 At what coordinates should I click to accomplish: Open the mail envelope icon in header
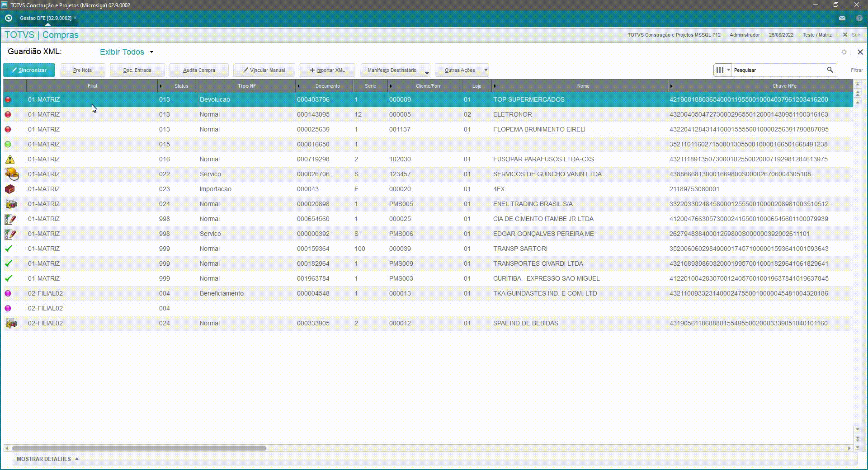(x=842, y=18)
